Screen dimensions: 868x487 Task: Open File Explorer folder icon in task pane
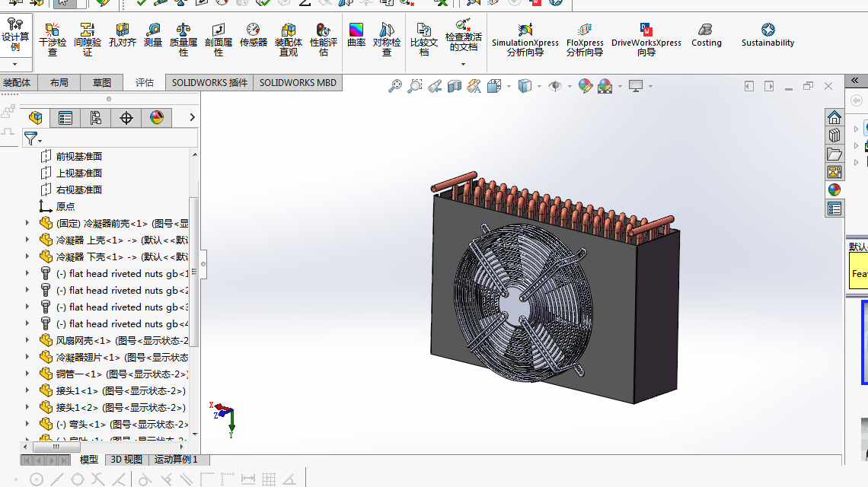point(834,154)
